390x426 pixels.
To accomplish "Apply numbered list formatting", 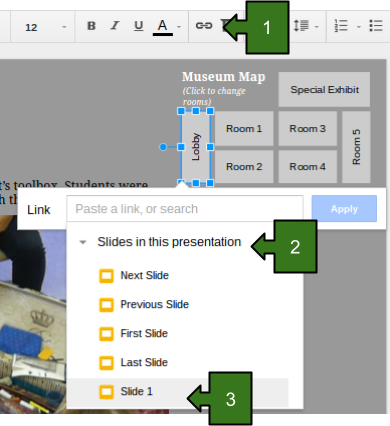I will coord(341,26).
